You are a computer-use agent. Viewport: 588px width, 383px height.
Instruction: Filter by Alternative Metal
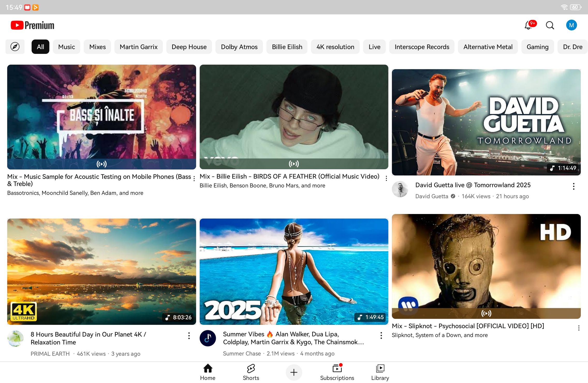(488, 47)
